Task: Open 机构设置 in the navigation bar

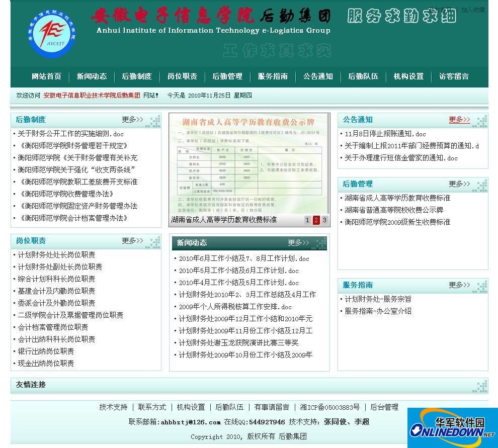Action: point(408,76)
